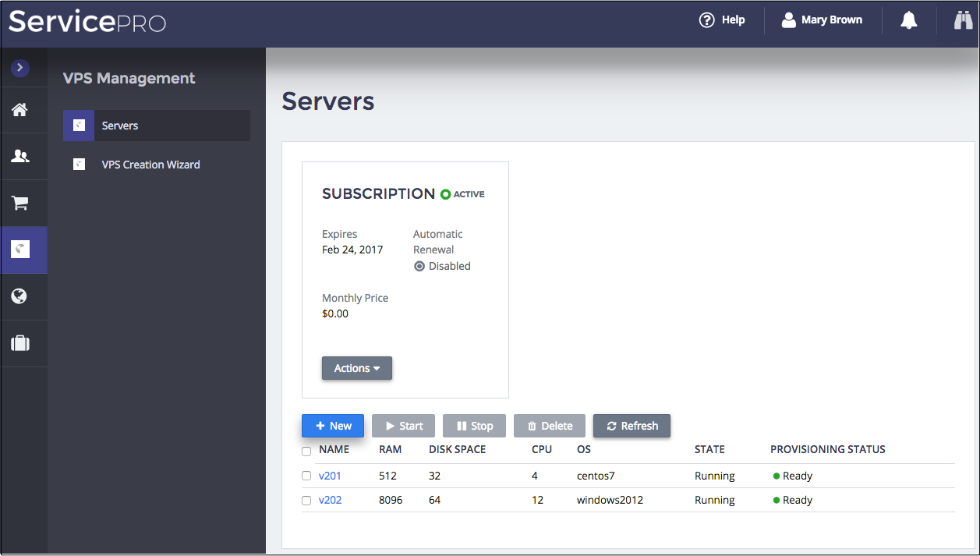Open the Mary Brown user menu
The height and width of the screenshot is (556, 980).
823,20
